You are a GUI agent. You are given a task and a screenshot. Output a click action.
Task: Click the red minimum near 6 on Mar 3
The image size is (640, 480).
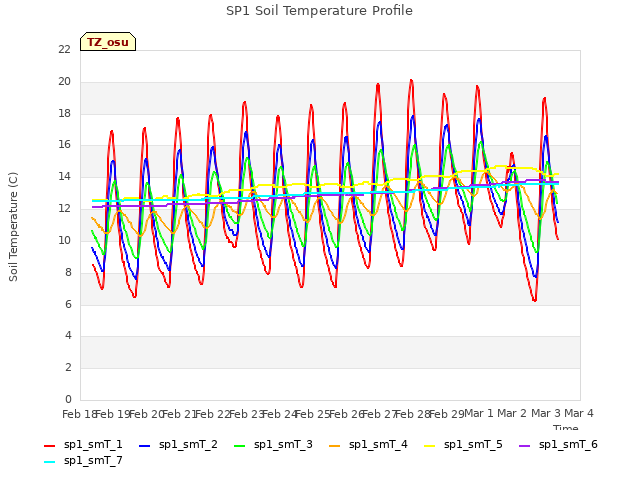(x=534, y=300)
